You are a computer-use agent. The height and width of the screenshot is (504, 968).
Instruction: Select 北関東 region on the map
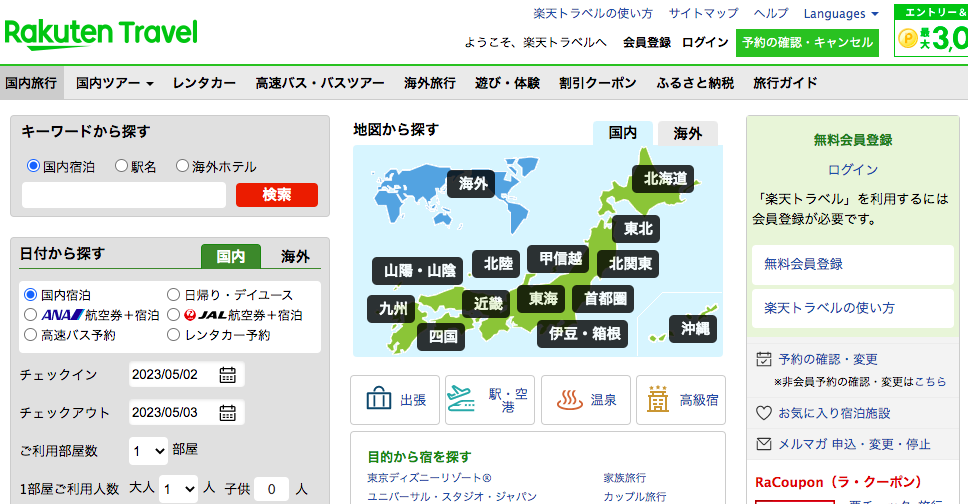coord(629,264)
